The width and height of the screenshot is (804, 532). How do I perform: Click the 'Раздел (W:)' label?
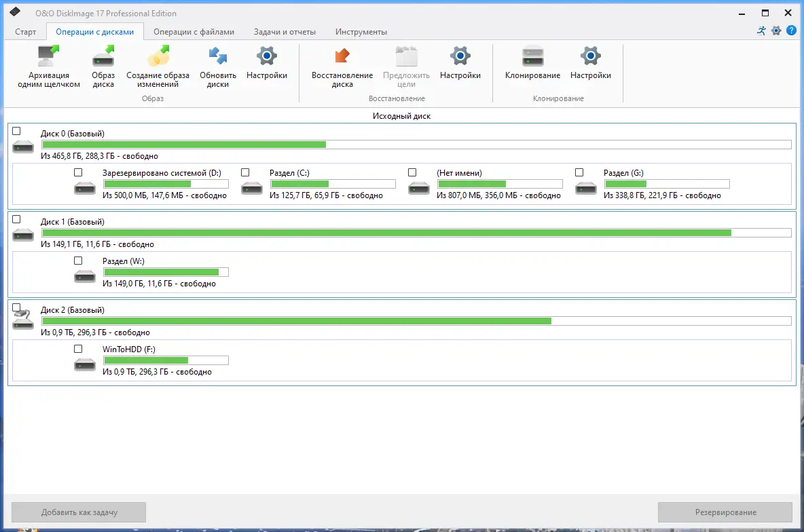click(123, 261)
